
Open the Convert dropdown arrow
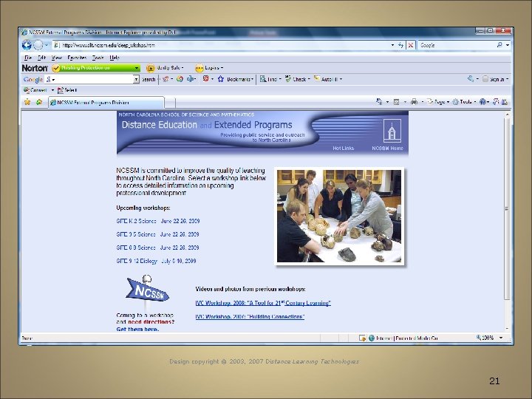(x=52, y=90)
